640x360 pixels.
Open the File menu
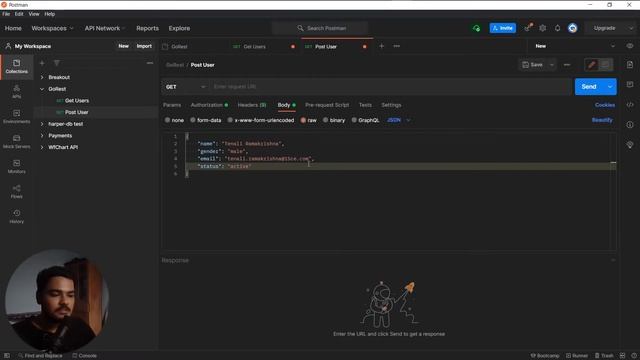[6, 14]
